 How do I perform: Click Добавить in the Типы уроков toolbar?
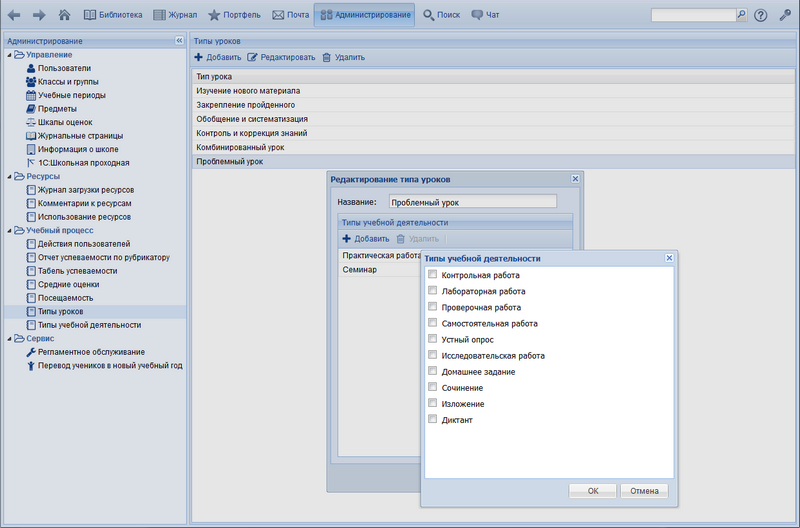[218, 57]
